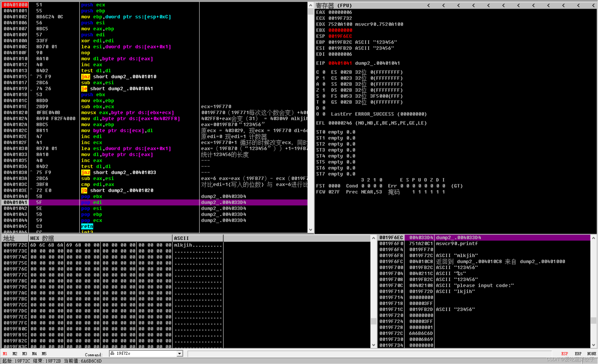
Task: Click the Z flag value in registers
Action: [324, 90]
